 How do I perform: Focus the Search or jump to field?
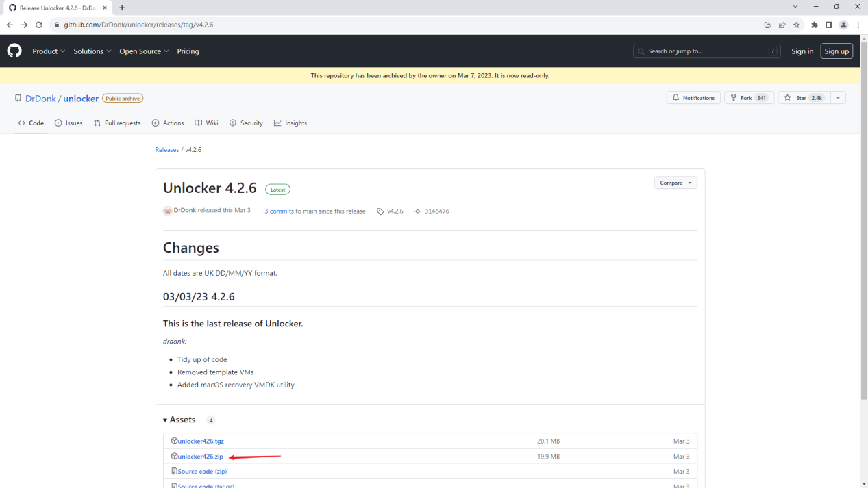(x=707, y=51)
